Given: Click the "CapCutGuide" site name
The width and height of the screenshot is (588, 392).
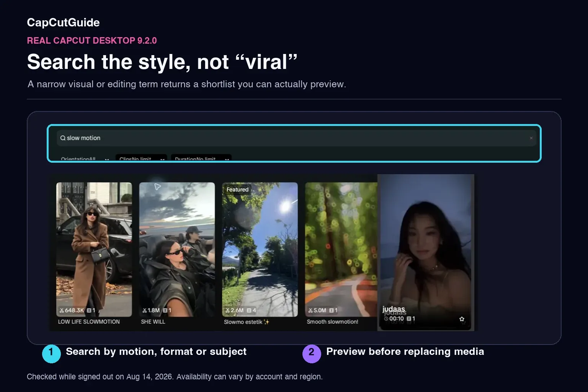Looking at the screenshot, I should (x=63, y=23).
